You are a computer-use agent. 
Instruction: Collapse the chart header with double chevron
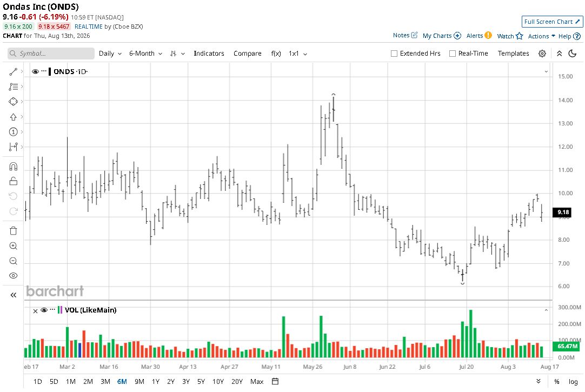[559, 54]
